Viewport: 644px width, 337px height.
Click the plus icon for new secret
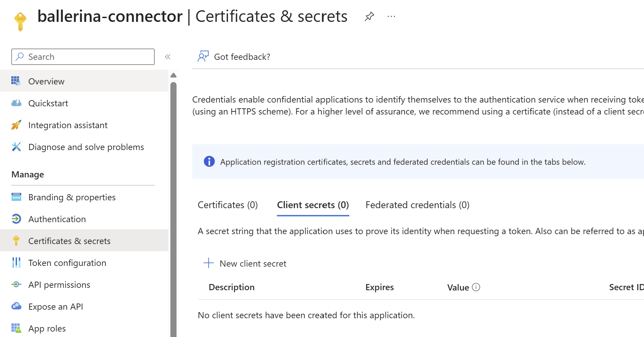coord(208,263)
